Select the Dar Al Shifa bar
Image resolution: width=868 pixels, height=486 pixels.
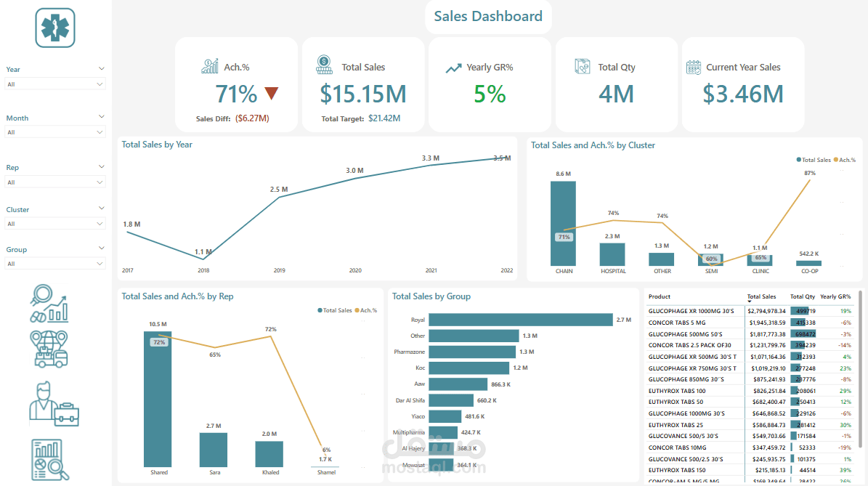pos(451,400)
